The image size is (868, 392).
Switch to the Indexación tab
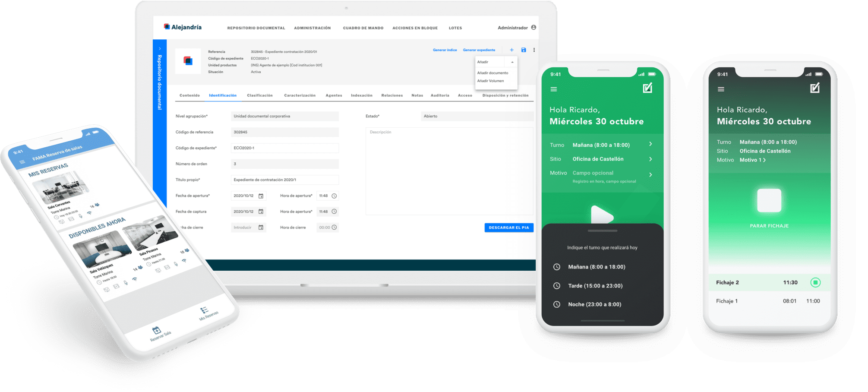click(362, 95)
